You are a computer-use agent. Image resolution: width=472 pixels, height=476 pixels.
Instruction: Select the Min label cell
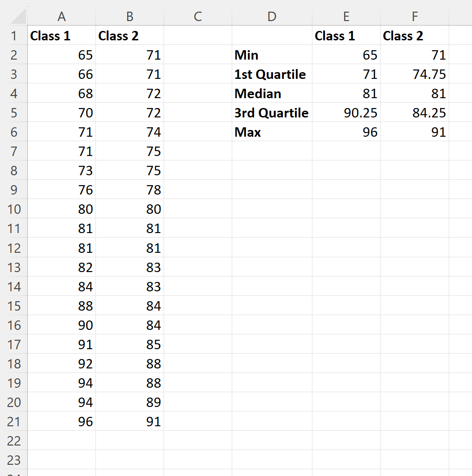[272, 55]
